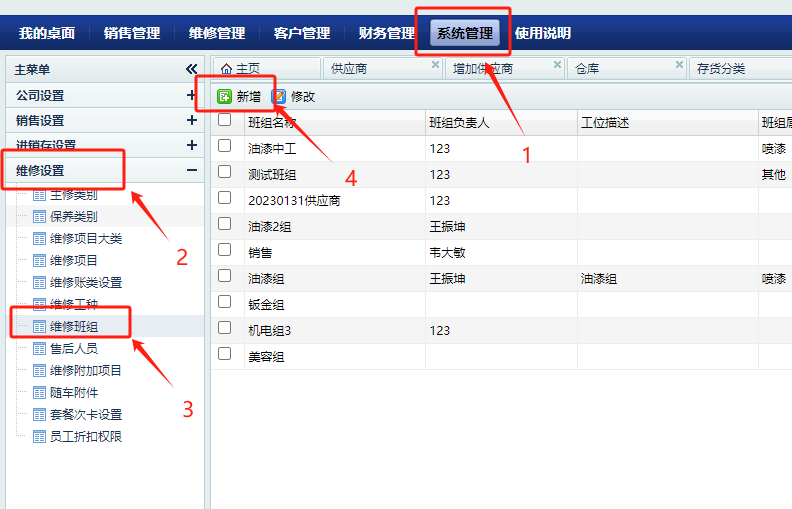Select 员工折扣权限 in the sidebar
The image size is (792, 509).
click(x=86, y=437)
